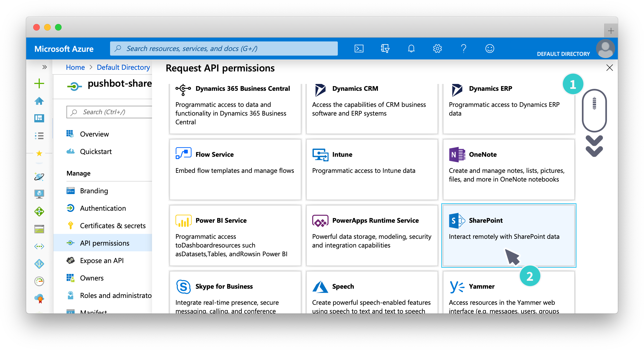Image resolution: width=644 pixels, height=350 pixels.
Task: Open the Authentication menu item
Action: 103,208
